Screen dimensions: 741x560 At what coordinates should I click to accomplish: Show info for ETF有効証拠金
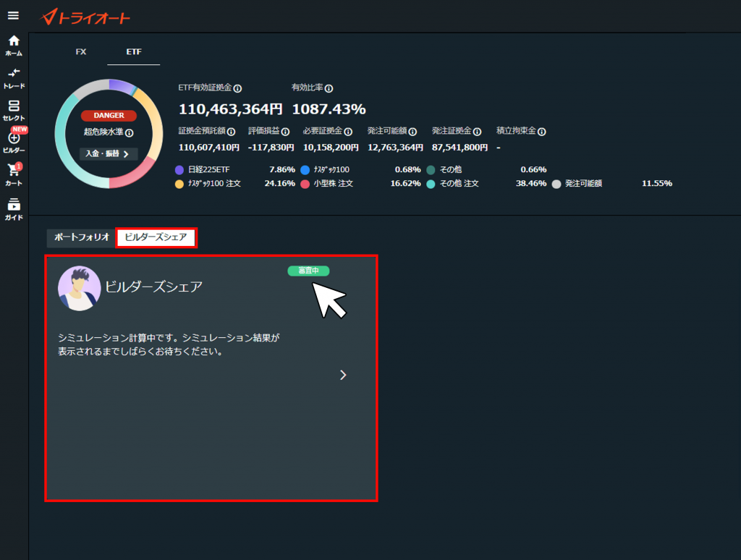click(x=237, y=88)
